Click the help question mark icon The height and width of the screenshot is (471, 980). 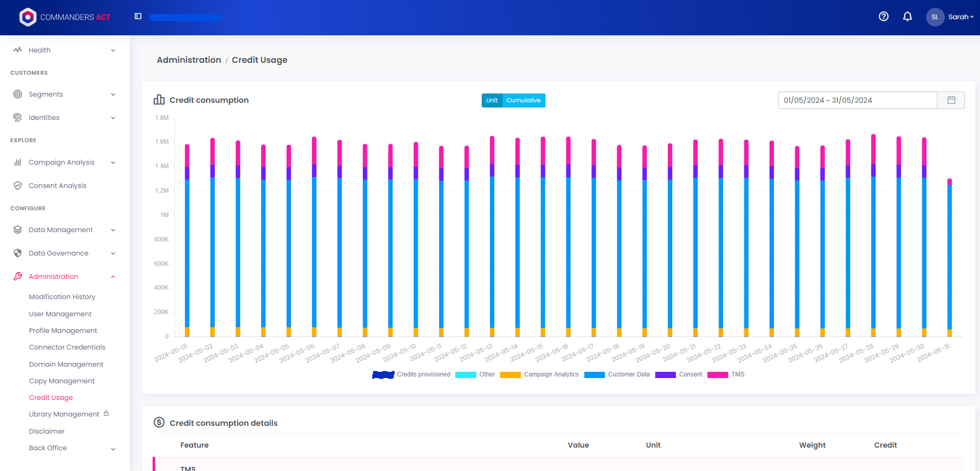pos(883,17)
